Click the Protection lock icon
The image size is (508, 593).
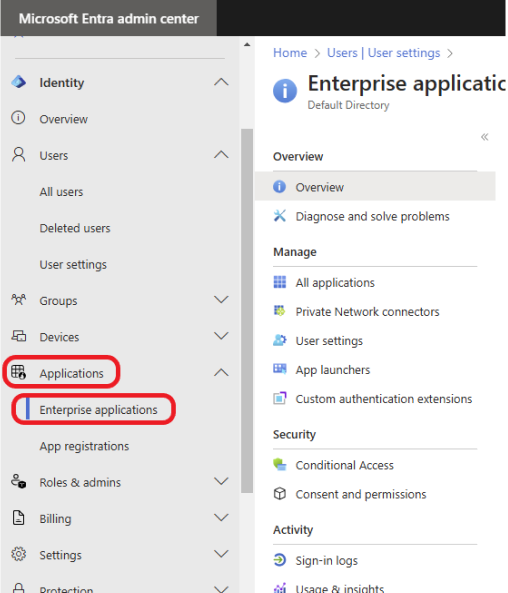tap(19, 588)
